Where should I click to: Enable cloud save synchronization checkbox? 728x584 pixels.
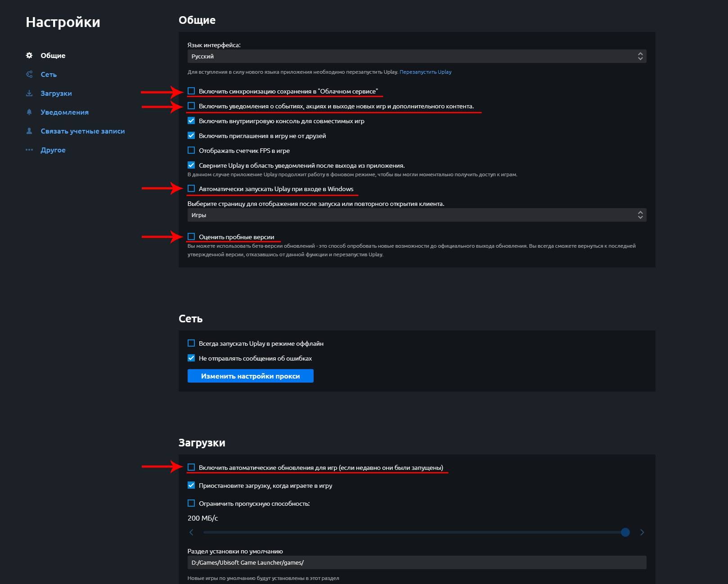pos(191,91)
